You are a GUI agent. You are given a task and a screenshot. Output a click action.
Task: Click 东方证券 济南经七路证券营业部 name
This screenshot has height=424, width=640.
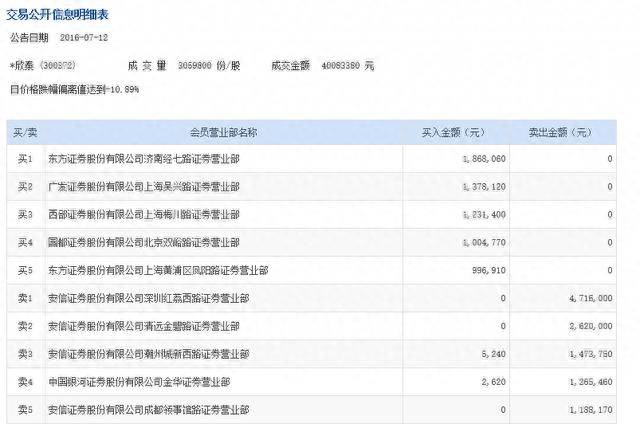(144, 159)
